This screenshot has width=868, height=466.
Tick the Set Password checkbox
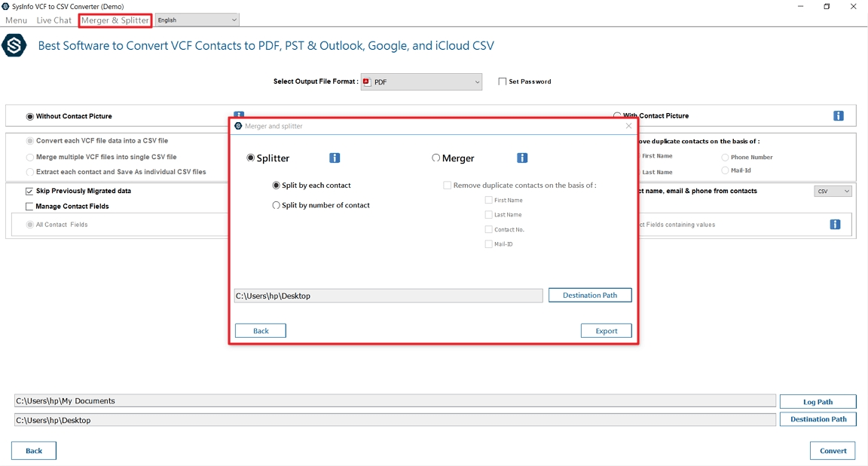(x=502, y=81)
